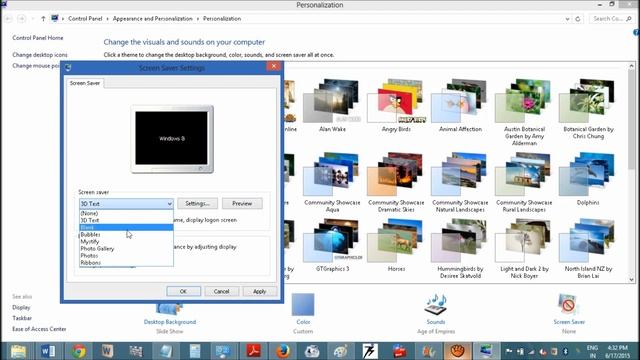640x360 pixels.
Task: Click the ENG language indicator
Action: [592, 348]
